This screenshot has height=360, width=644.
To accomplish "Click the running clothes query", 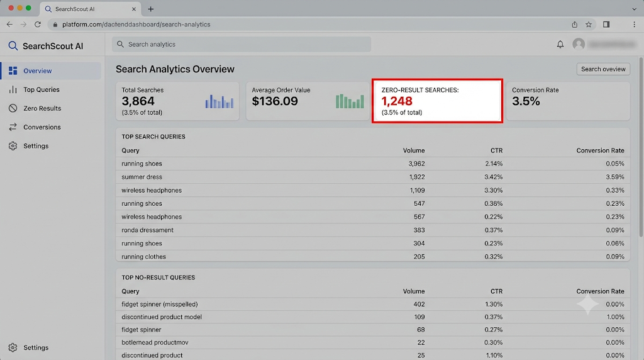I will pos(144,256).
